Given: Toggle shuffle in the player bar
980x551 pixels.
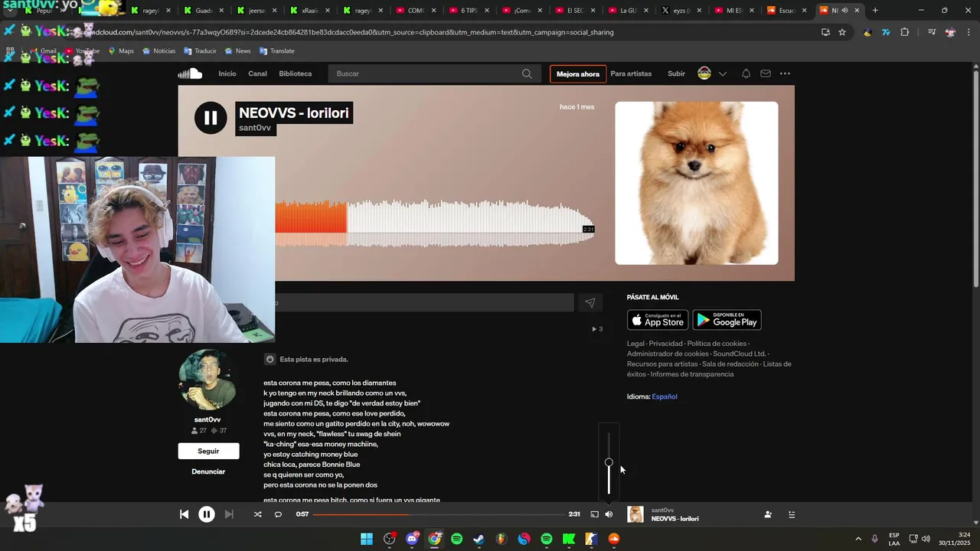Looking at the screenshot, I should 257,514.
